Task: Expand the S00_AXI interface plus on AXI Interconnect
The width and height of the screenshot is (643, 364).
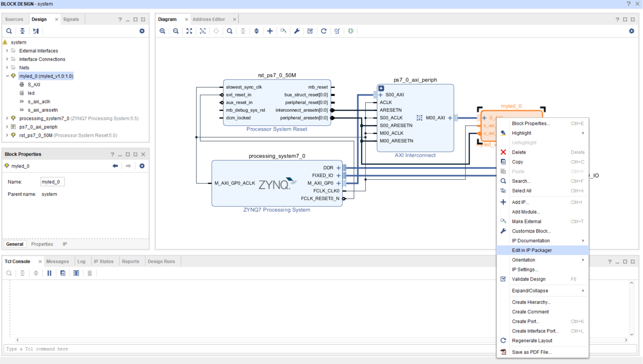Action: pos(380,95)
